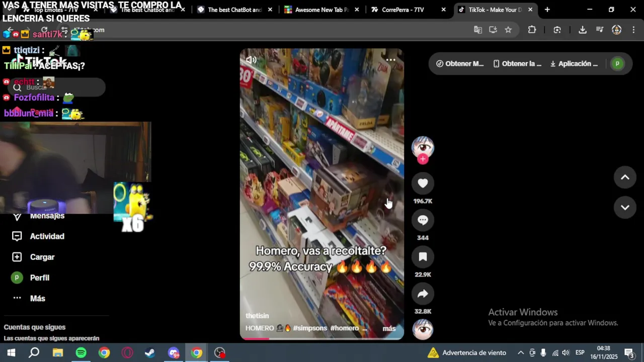The width and height of the screenshot is (644, 362).
Task: Open Mensajes in sidebar
Action: click(47, 216)
